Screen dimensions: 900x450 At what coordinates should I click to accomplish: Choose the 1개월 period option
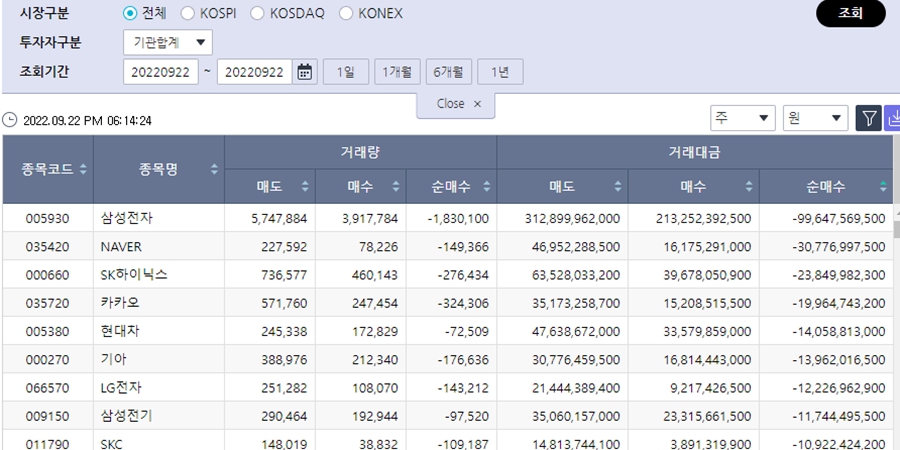[x=397, y=72]
